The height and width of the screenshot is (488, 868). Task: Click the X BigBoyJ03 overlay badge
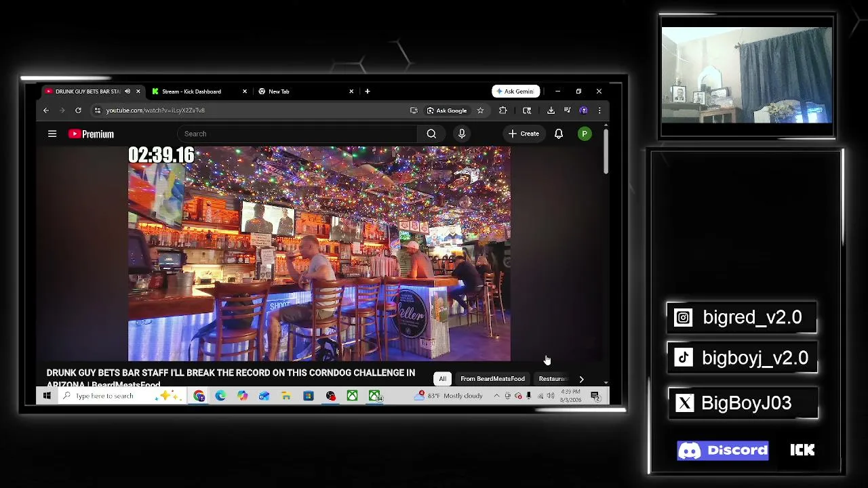744,403
